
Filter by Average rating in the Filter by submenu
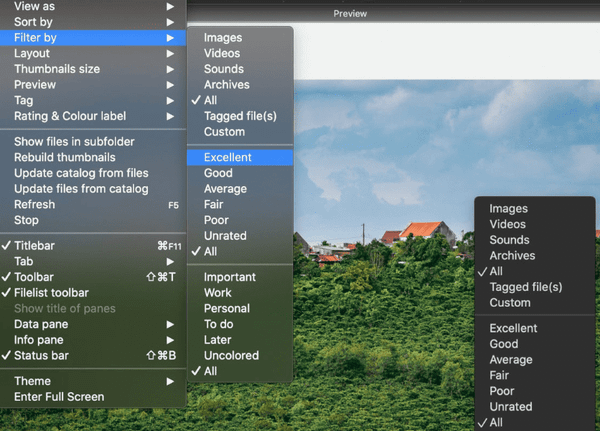[240, 189]
